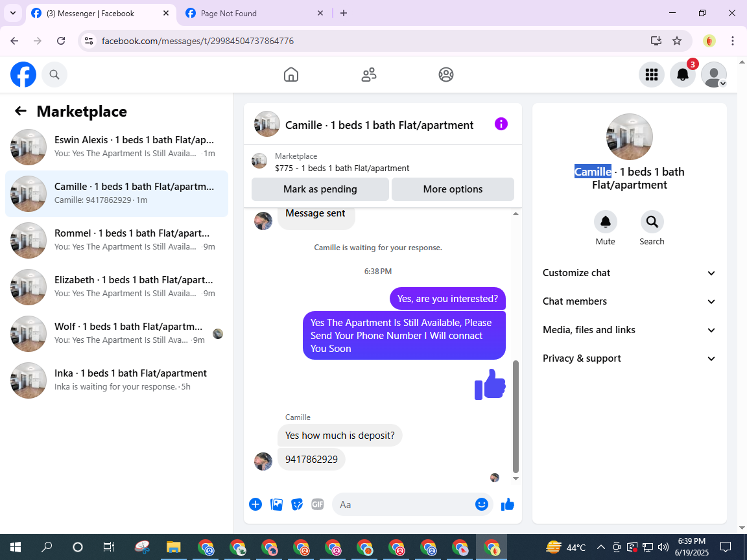Open the tab search dropdown arrow
The height and width of the screenshot is (560, 747).
(13, 14)
